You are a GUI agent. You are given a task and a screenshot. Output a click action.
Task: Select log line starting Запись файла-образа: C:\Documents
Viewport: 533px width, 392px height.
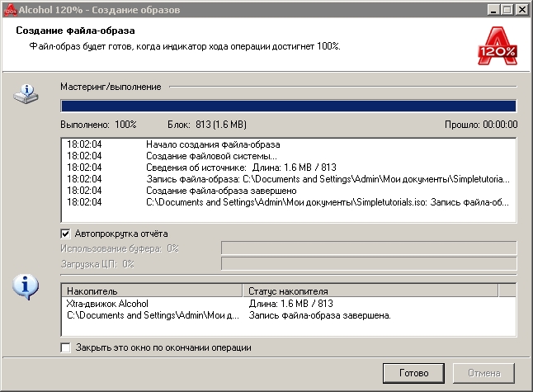point(289,179)
